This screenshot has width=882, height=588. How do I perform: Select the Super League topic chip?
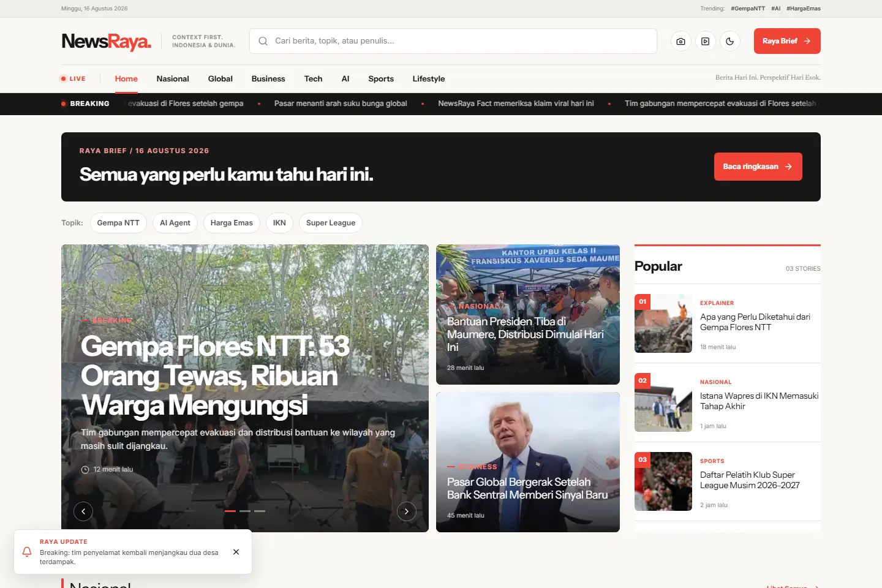(331, 223)
